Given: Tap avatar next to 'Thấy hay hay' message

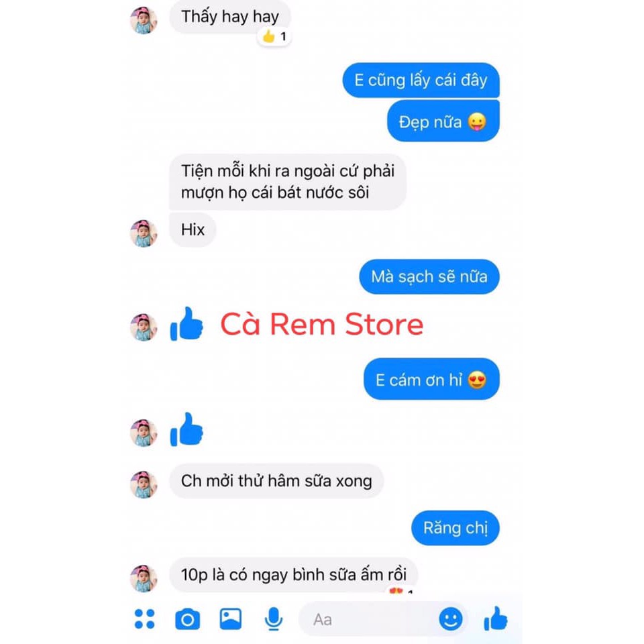Looking at the screenshot, I should click(144, 20).
